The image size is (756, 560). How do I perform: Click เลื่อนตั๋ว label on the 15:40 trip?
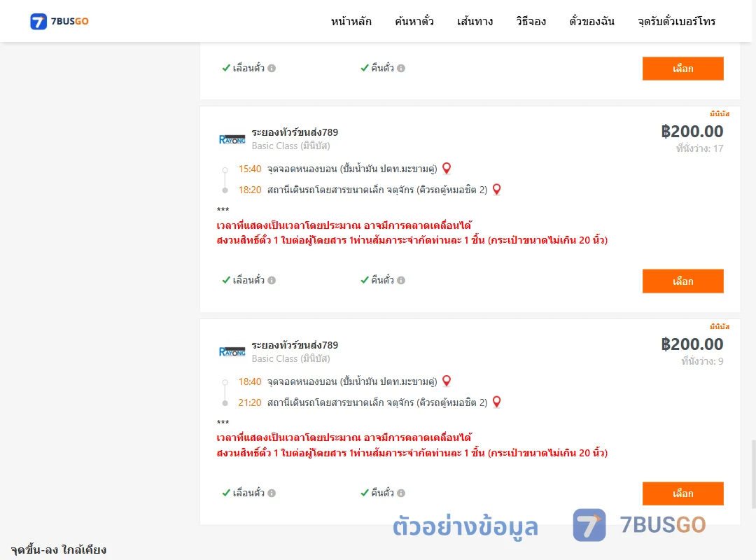pos(248,280)
